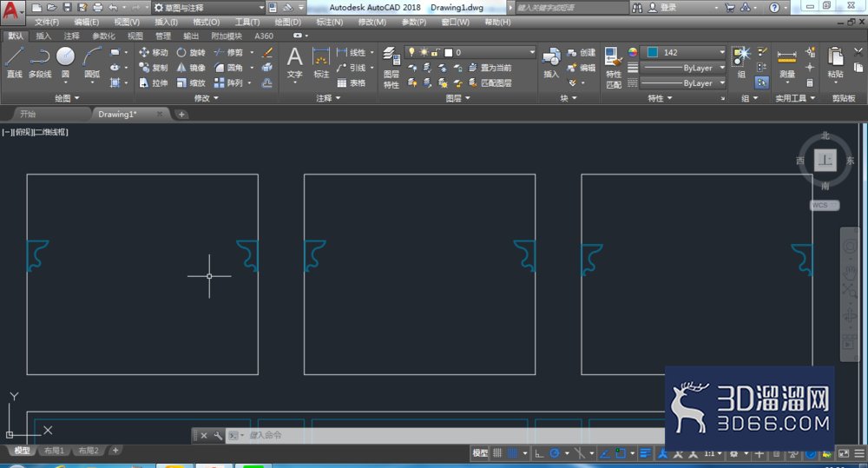The width and height of the screenshot is (868, 468).
Task: Open the workspace dropdown 草图与注释
Action: click(209, 8)
